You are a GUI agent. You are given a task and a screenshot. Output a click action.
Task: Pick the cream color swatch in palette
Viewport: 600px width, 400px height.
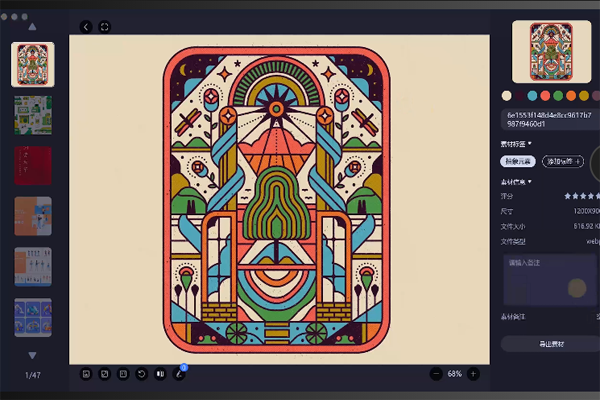(x=507, y=96)
